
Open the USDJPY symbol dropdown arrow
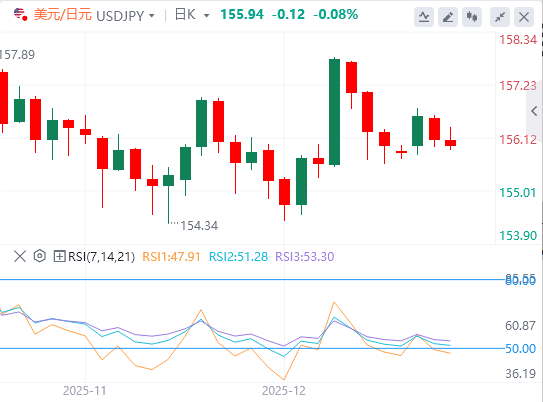(152, 16)
